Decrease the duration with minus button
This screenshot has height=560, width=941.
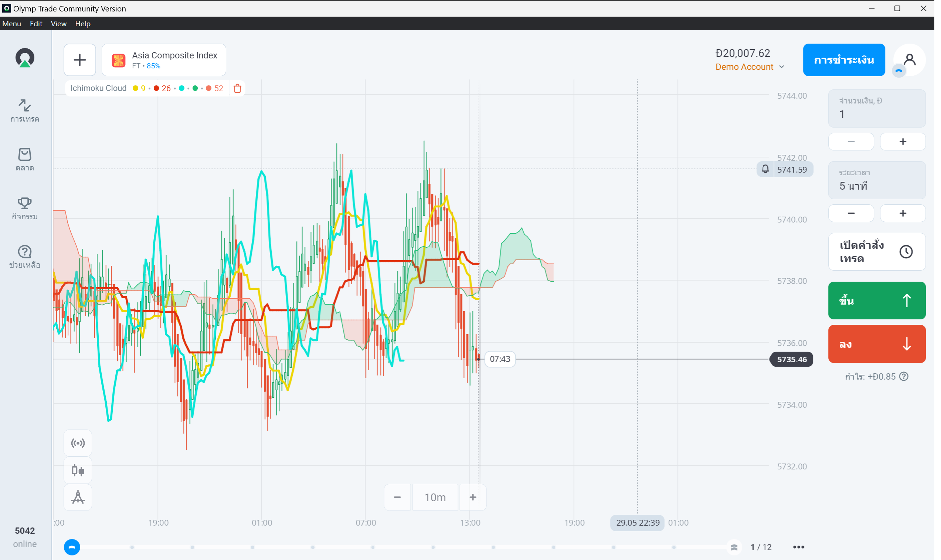[851, 213]
